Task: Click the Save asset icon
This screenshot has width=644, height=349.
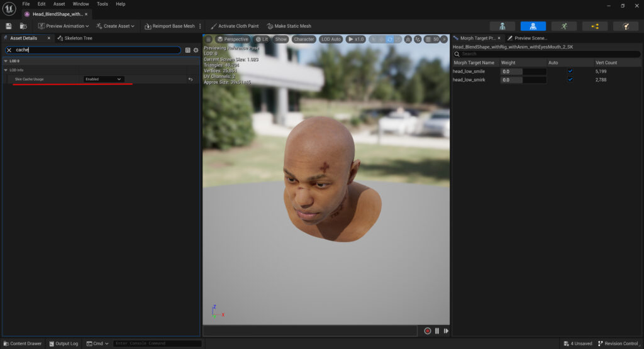Action: pos(8,26)
